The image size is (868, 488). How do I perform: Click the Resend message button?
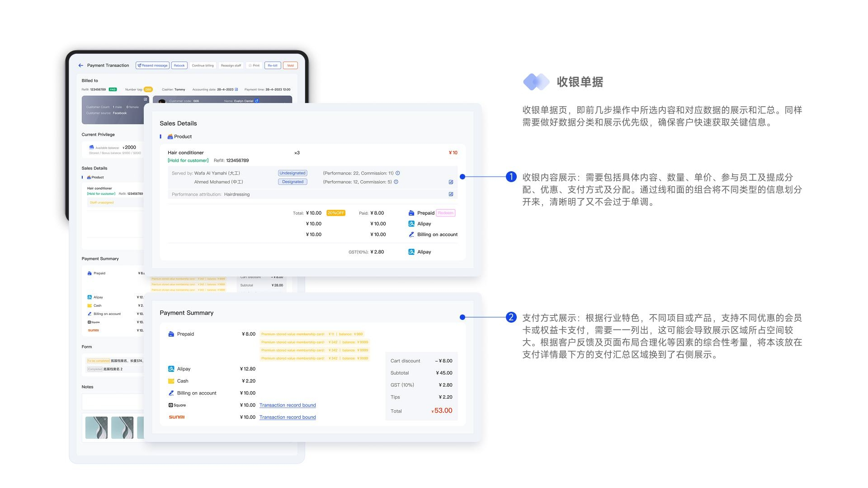(152, 66)
